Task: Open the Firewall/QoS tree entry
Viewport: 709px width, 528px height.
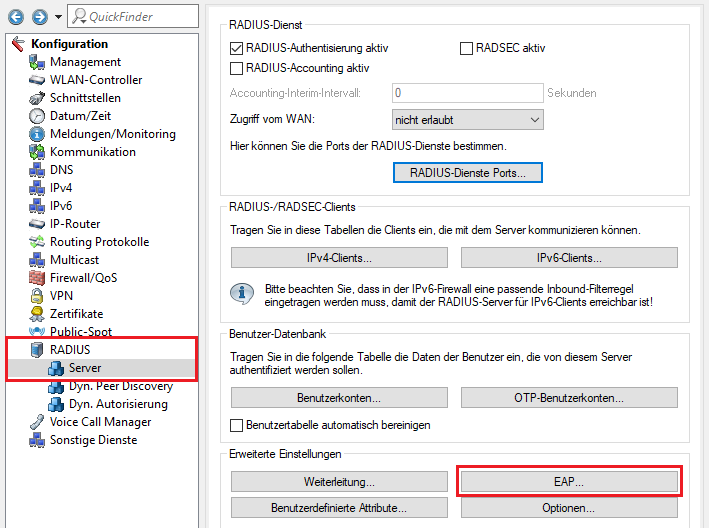Action: pos(83,278)
